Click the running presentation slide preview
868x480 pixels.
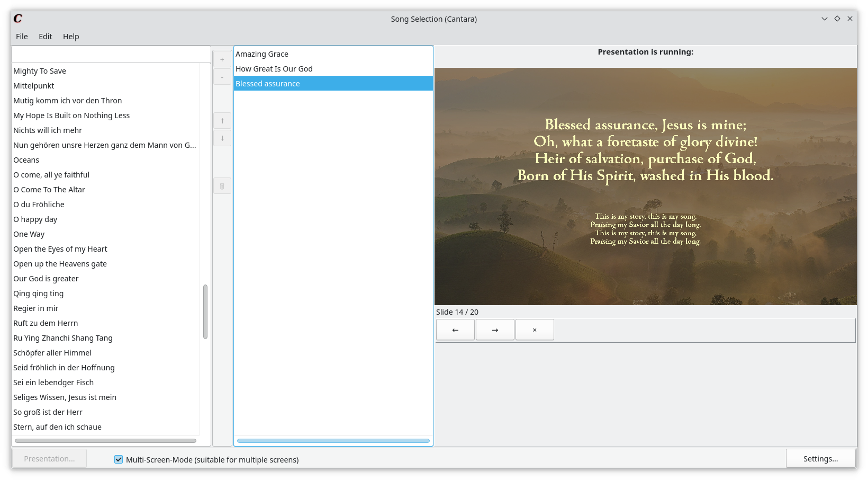click(x=646, y=186)
